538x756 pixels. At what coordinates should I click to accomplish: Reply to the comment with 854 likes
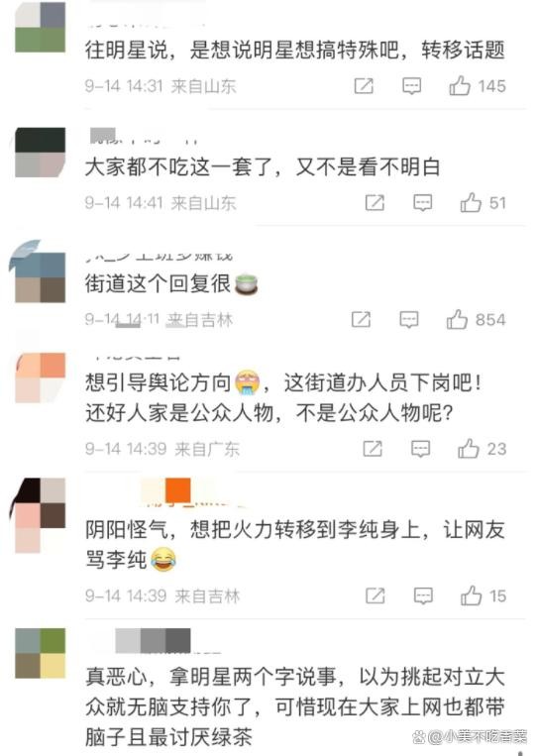tap(409, 320)
